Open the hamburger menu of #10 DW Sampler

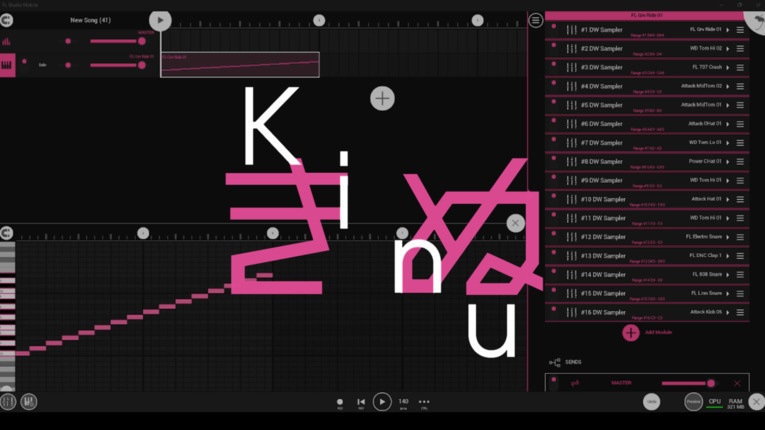[740, 199]
